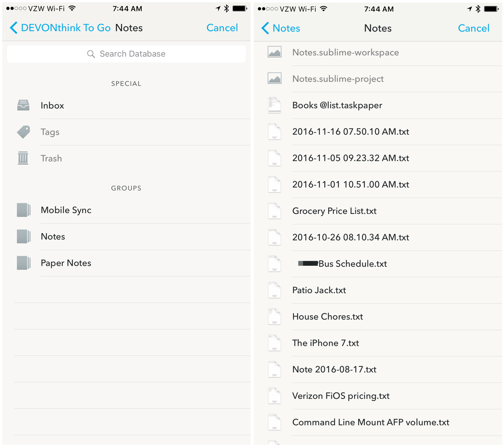Open 2016-11-05 09.23.32 AM.txt
This screenshot has height=447, width=504.
pos(378,158)
